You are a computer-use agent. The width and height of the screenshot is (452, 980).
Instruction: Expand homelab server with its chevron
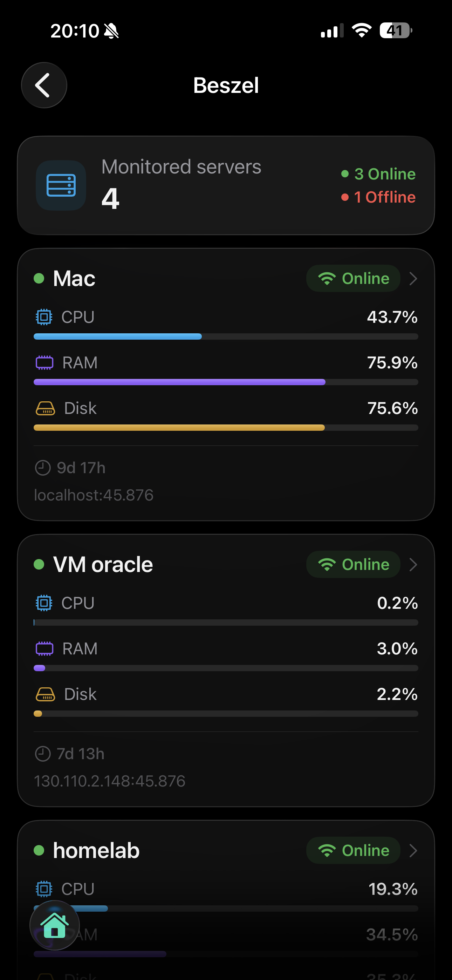tap(413, 851)
